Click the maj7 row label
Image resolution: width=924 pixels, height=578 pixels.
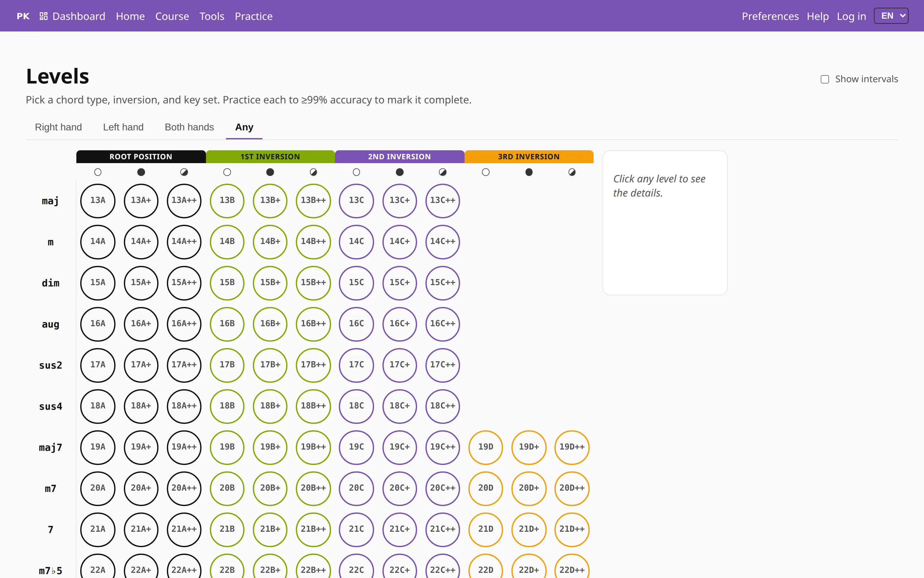pyautogui.click(x=50, y=447)
